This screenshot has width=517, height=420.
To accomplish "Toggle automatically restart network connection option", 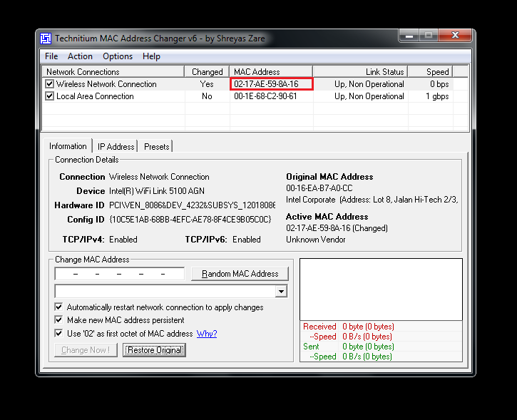I will coord(58,307).
